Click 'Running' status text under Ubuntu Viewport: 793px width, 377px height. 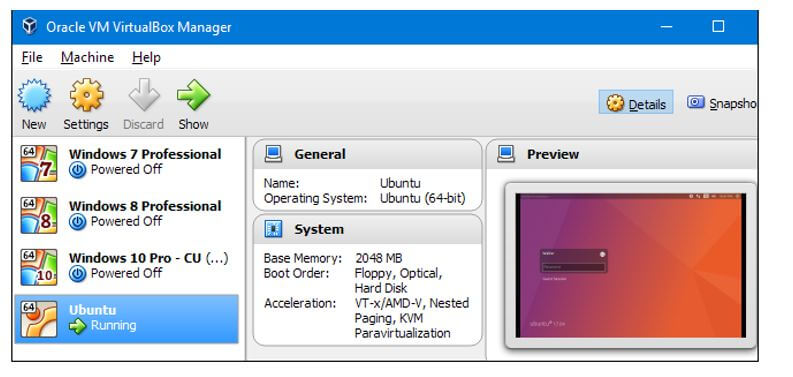pos(113,325)
